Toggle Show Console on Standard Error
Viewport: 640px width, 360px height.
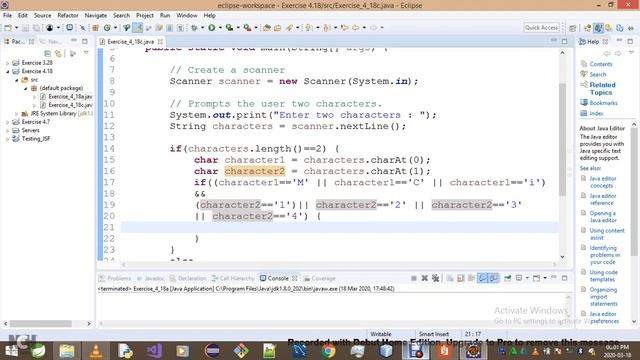[x=494, y=278]
